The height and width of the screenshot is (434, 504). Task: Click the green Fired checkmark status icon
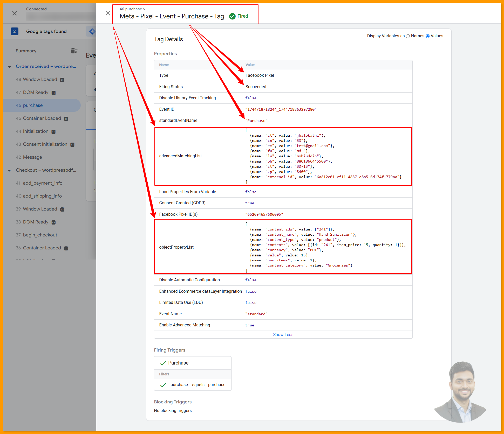[232, 16]
